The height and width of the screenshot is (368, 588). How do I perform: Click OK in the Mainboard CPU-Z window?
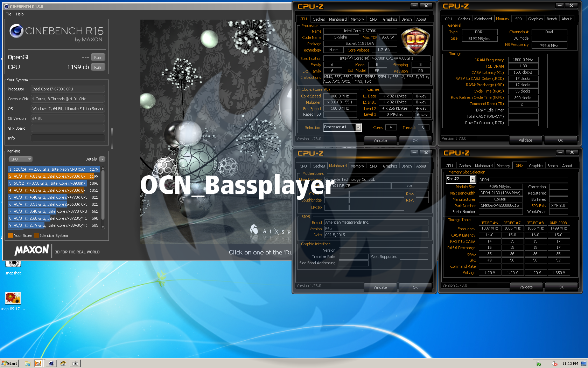click(x=415, y=287)
